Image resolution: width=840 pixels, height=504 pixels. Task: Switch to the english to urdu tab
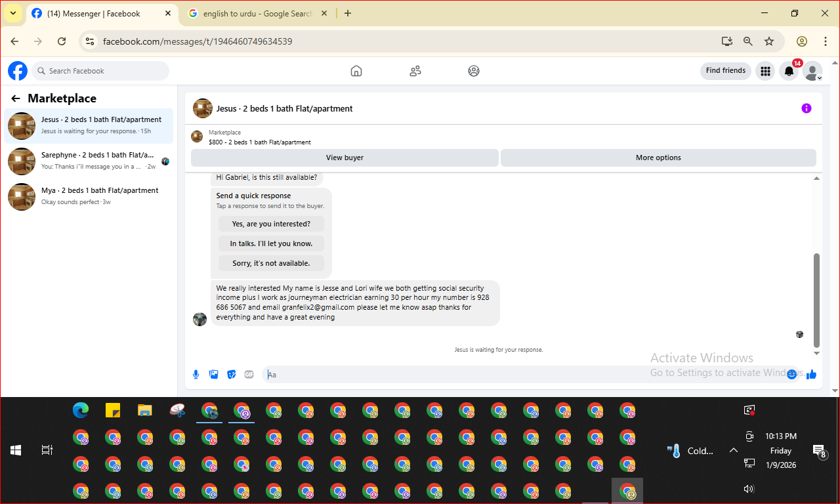click(257, 13)
